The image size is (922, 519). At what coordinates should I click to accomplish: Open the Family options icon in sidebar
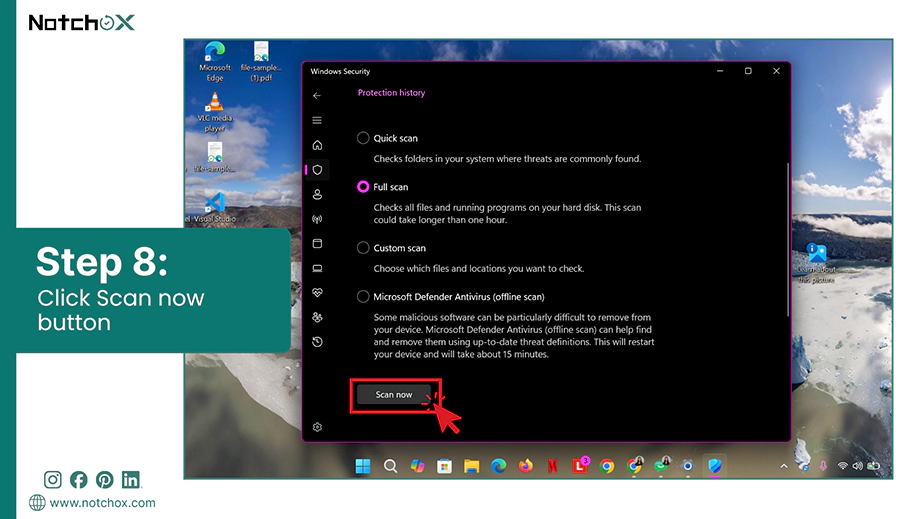(318, 317)
